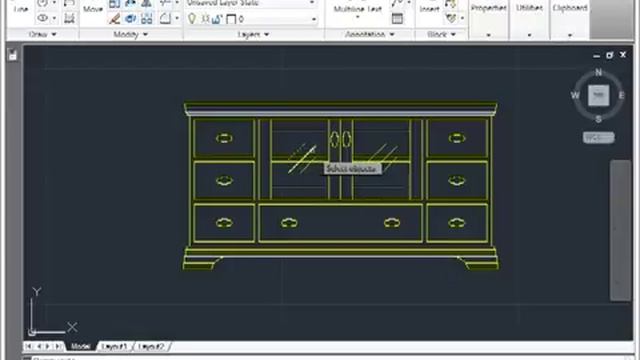Click the ViewCube top face
The image size is (640, 360).
pos(598,95)
